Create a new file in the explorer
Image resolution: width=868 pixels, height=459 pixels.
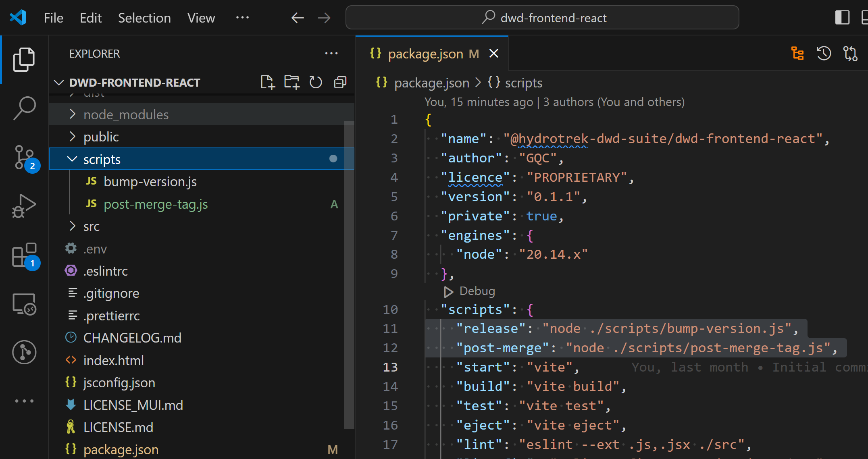[x=267, y=82]
